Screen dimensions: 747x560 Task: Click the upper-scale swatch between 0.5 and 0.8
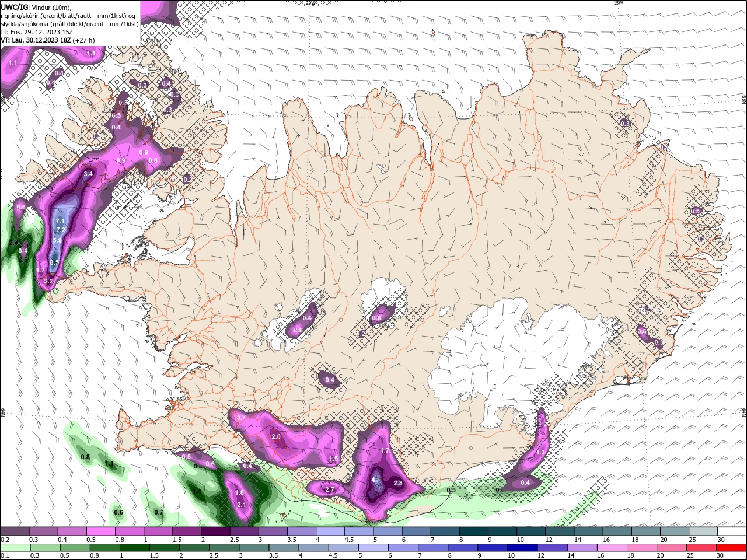100,531
